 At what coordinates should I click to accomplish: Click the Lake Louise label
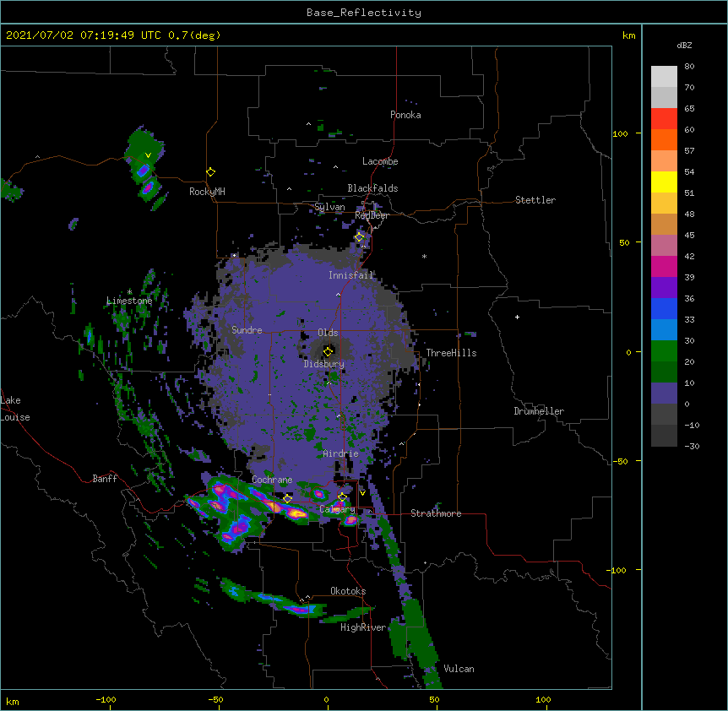[x=15, y=409]
